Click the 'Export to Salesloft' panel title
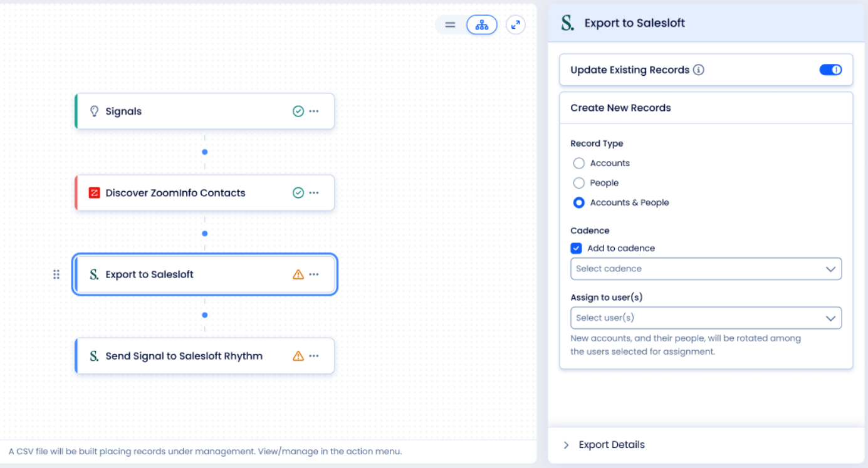Viewport: 868px width, 468px height. click(x=634, y=23)
